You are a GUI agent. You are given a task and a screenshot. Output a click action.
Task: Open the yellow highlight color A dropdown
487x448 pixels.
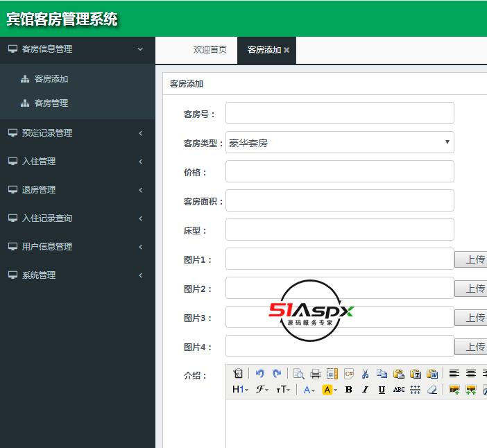click(330, 390)
